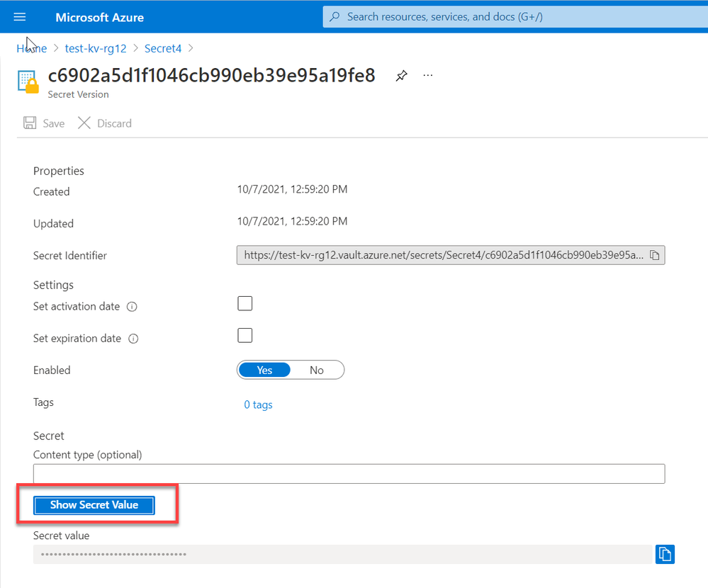This screenshot has width=708, height=588.
Task: Click the masked Secret value field
Action: click(343, 554)
